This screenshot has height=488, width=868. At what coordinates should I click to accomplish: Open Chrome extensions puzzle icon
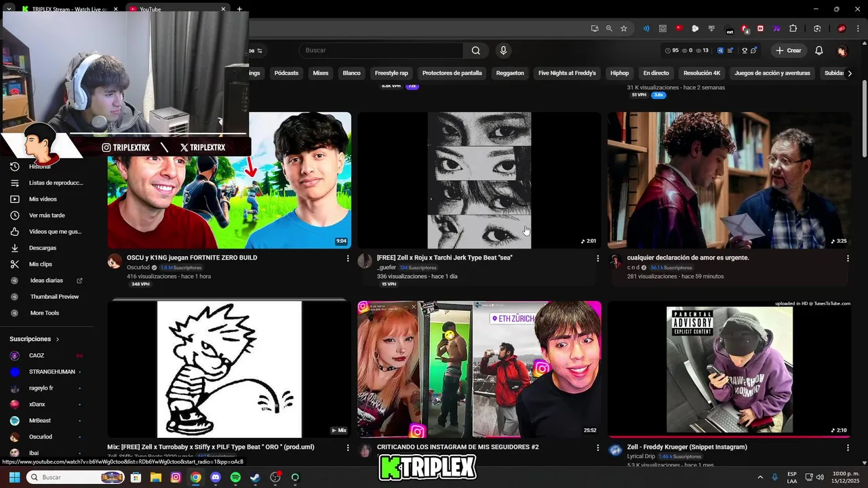tap(793, 28)
